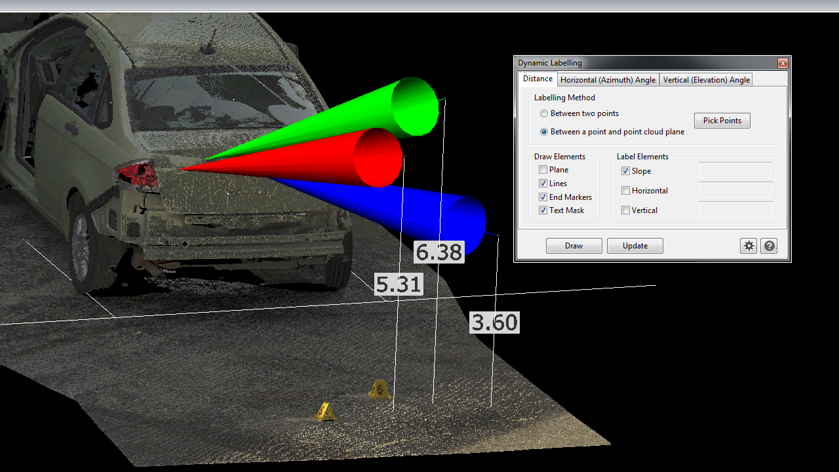Enable the Horizontal label checkbox
The width and height of the screenshot is (839, 472).
[625, 191]
